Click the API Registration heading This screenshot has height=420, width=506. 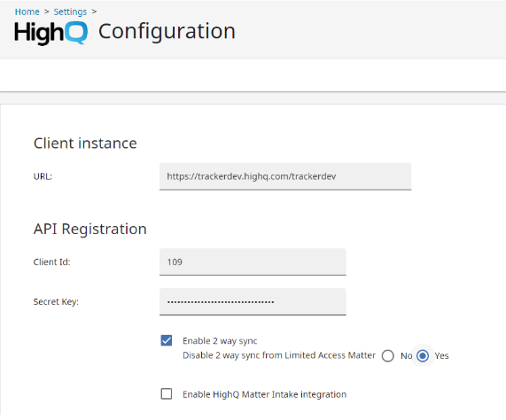pyautogui.click(x=90, y=229)
